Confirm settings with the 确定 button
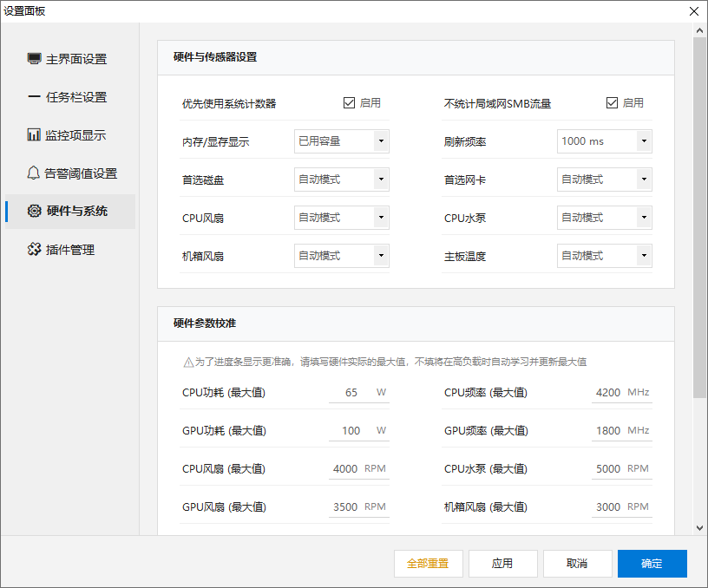The image size is (708, 588). point(652,563)
